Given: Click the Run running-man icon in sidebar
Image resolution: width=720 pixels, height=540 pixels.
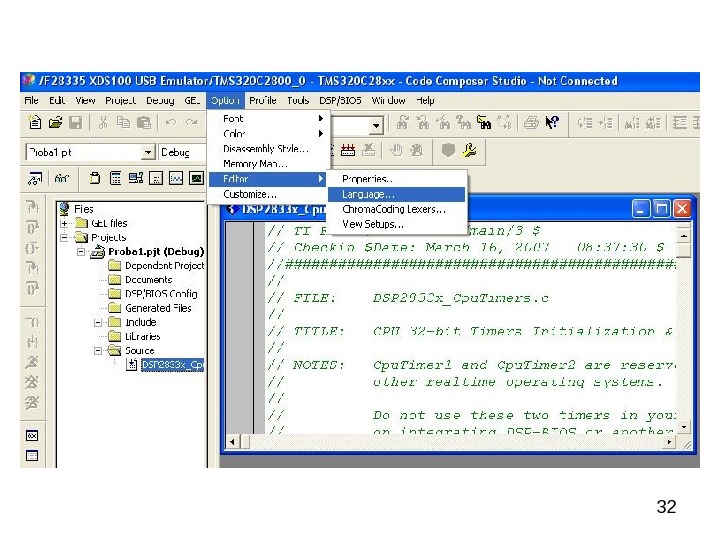Looking at the screenshot, I should tap(32, 362).
